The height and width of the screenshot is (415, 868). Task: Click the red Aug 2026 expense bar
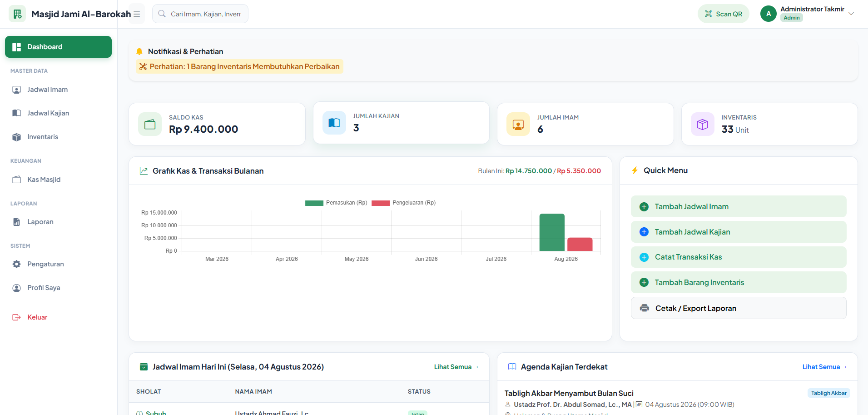click(x=580, y=244)
